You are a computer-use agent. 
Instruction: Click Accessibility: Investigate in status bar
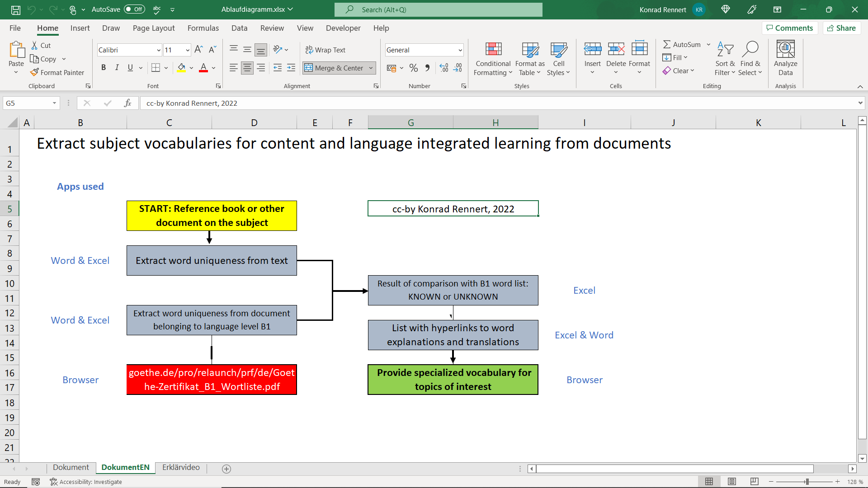click(x=86, y=482)
